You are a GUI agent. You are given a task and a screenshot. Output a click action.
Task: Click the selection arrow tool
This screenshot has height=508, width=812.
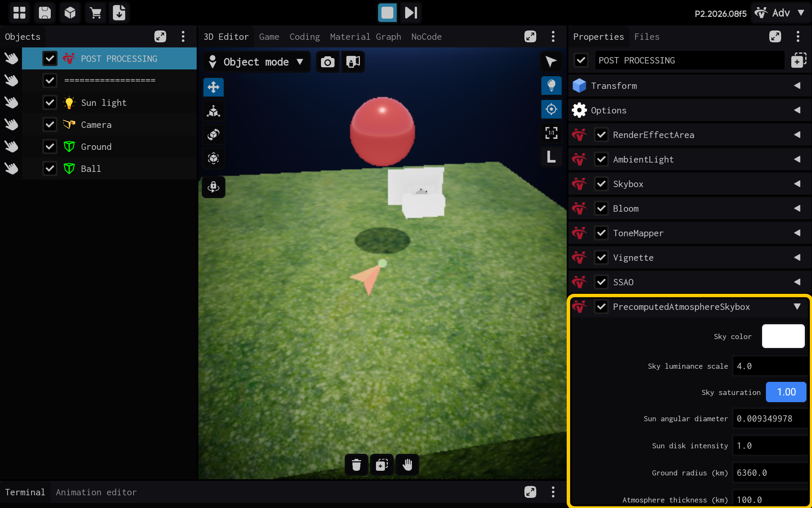click(x=551, y=62)
